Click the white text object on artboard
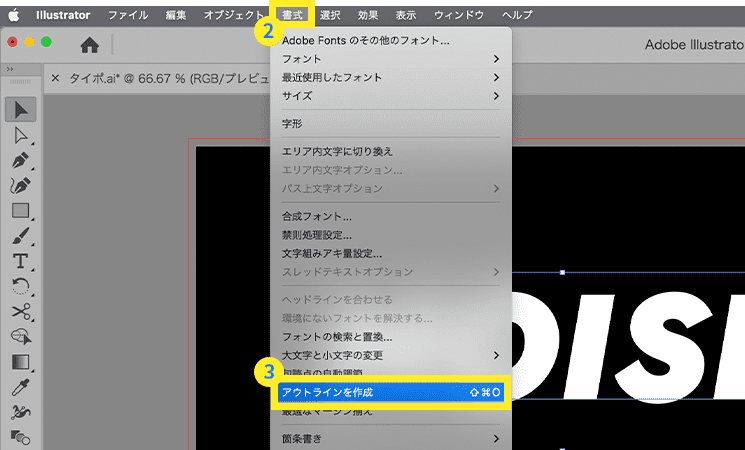 coord(627,345)
